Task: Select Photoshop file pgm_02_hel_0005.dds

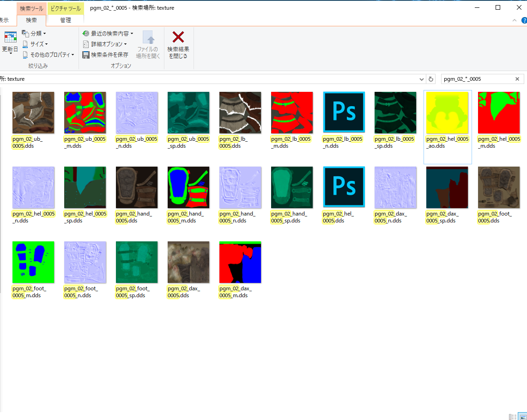Action: [344, 187]
